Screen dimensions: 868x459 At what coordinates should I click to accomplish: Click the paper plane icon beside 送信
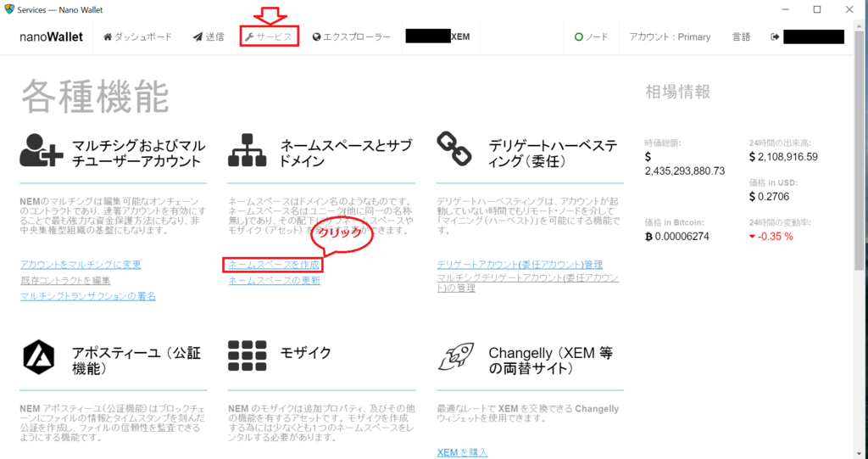198,37
